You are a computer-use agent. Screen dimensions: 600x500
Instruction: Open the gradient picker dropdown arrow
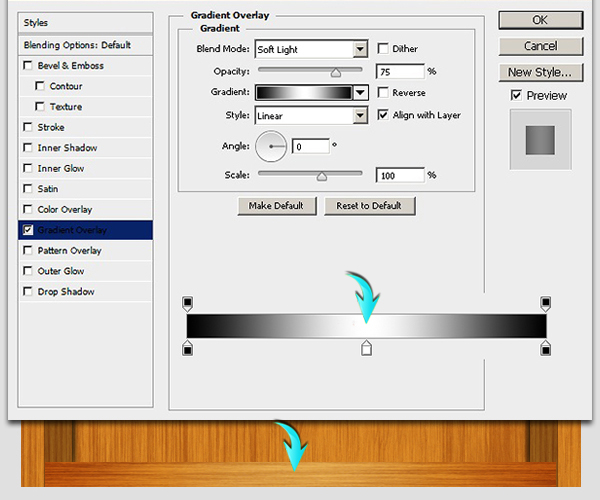360,93
